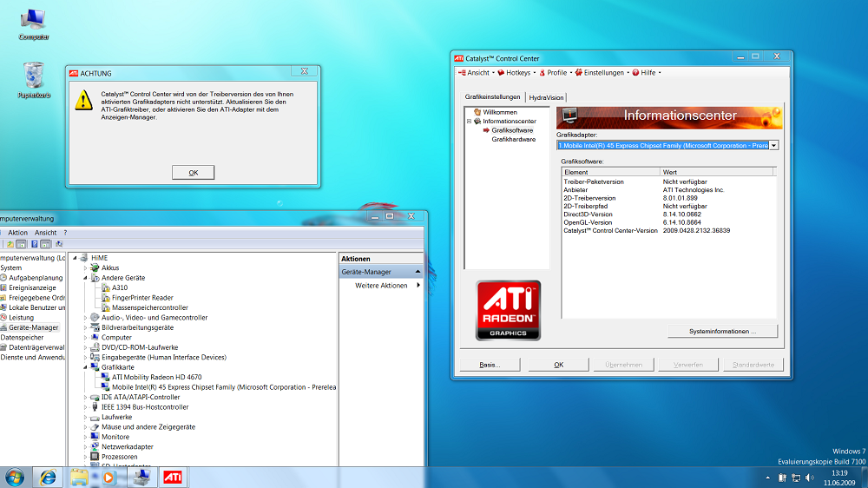Show hidden system tray icons
Viewport: 868px width, 488px height.
[x=768, y=478]
